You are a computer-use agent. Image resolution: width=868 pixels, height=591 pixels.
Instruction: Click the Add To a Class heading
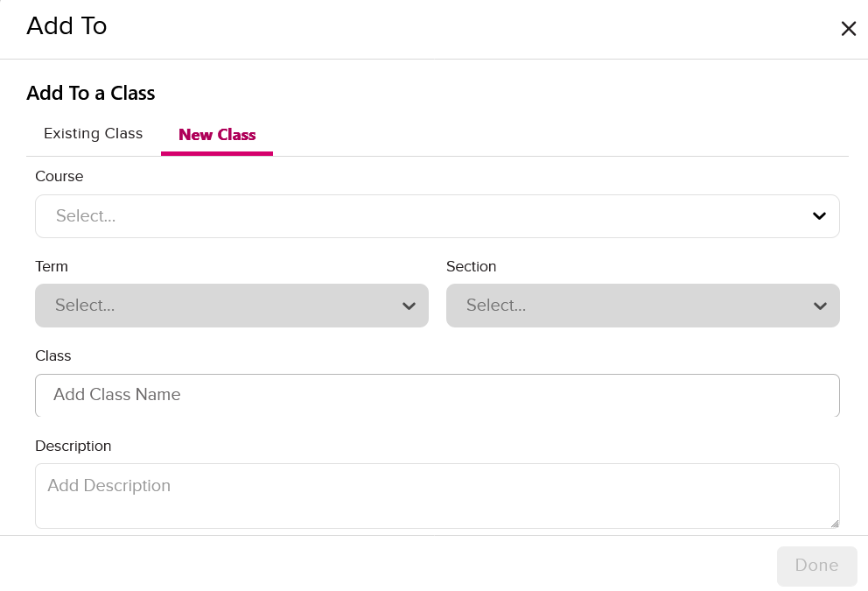(91, 93)
